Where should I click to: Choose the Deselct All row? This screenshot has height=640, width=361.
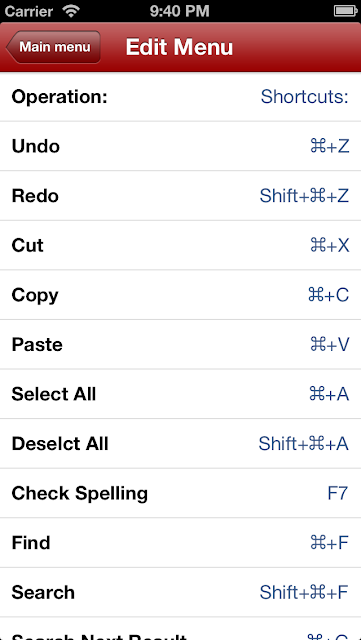tap(180, 444)
